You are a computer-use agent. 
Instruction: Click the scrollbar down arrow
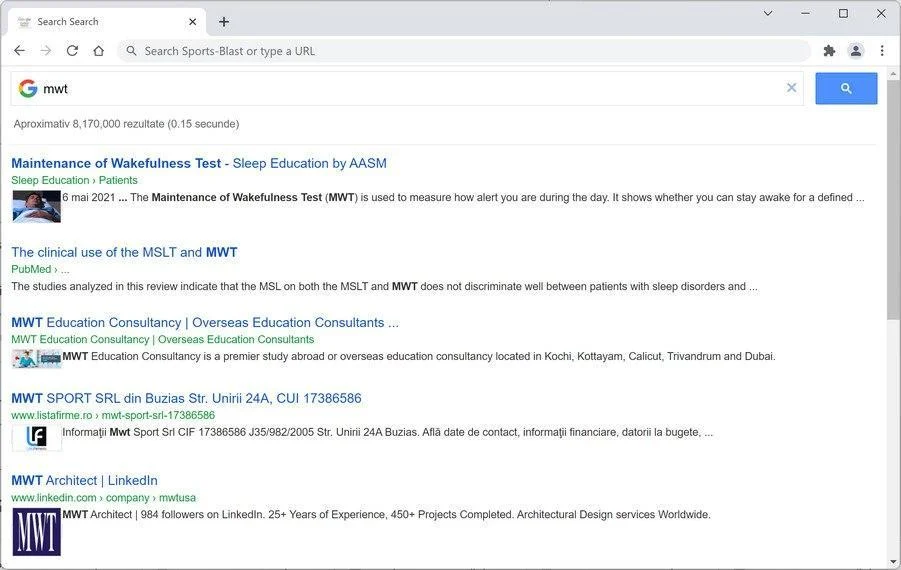(894, 562)
